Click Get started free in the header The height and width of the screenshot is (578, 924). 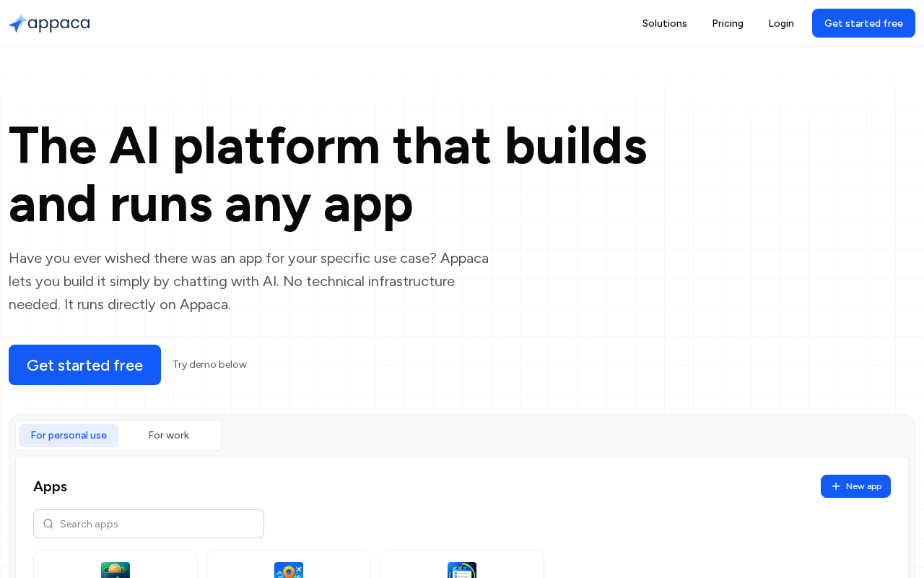[x=863, y=23]
